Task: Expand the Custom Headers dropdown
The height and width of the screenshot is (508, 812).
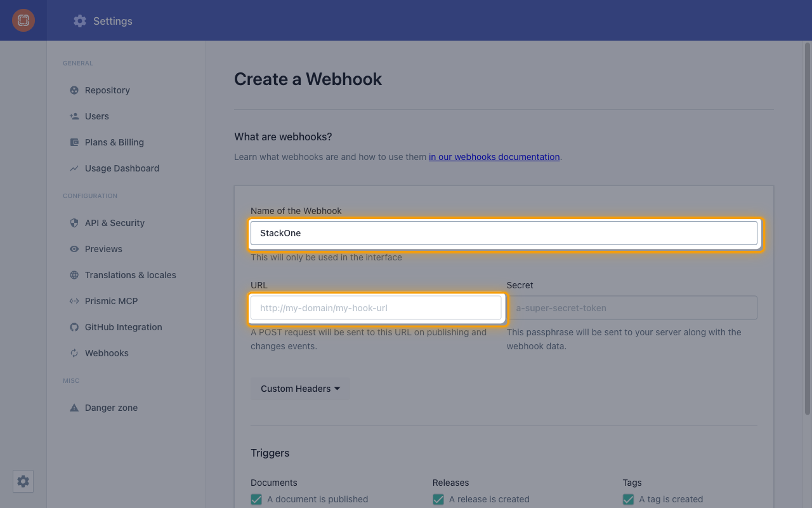Action: pyautogui.click(x=300, y=389)
